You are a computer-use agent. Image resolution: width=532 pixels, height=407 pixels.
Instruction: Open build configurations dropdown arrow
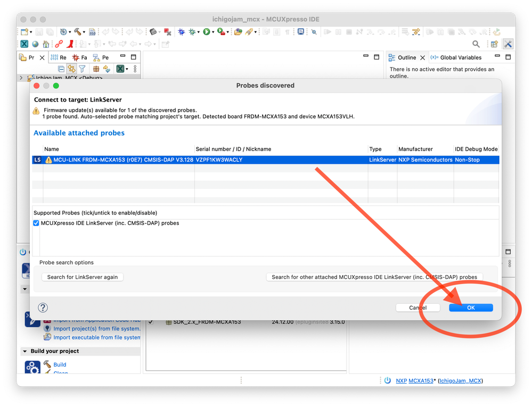(x=70, y=32)
